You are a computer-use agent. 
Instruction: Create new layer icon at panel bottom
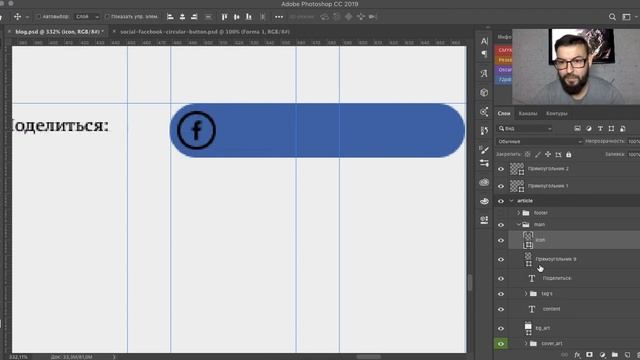click(x=627, y=355)
